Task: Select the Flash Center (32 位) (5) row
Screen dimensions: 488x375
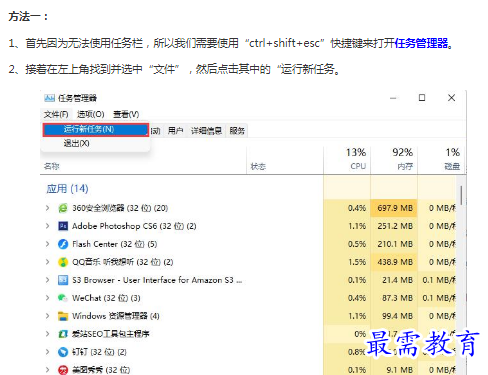Action: [x=249, y=244]
